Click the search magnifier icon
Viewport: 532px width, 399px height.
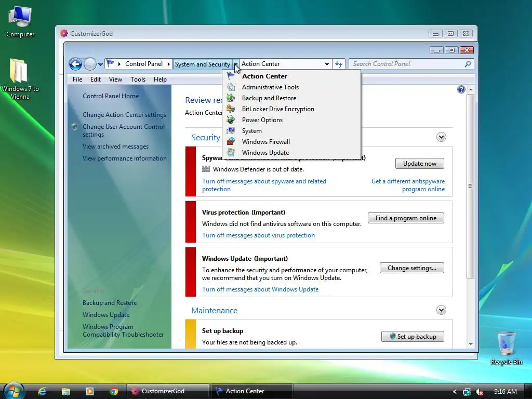coord(468,64)
